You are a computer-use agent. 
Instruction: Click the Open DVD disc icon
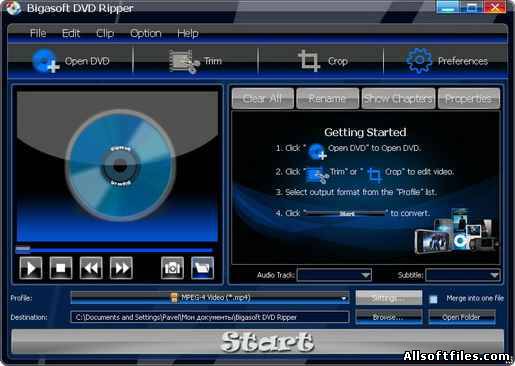45,61
